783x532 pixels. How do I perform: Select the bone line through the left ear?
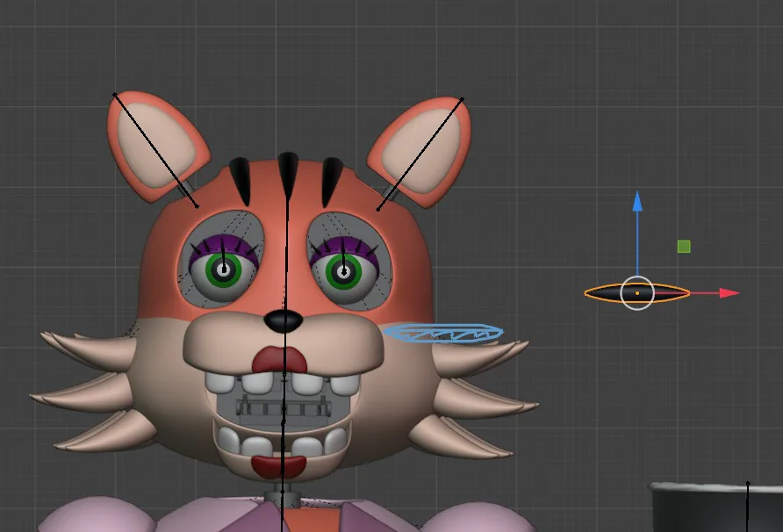(x=155, y=150)
